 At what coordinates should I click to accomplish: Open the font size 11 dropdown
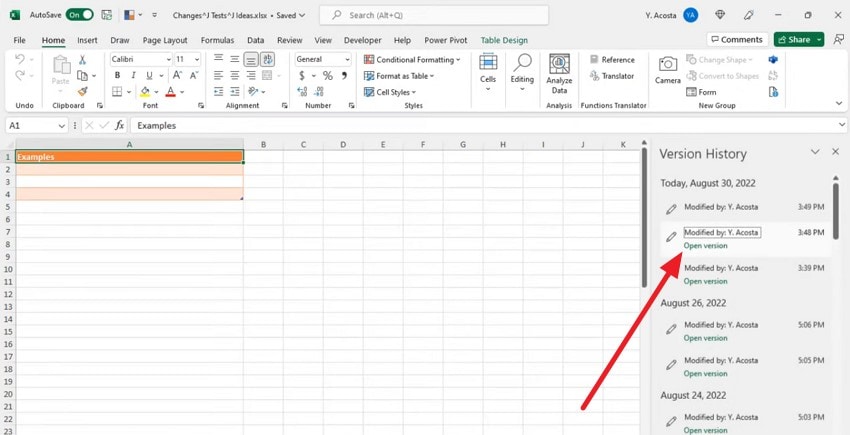point(196,59)
